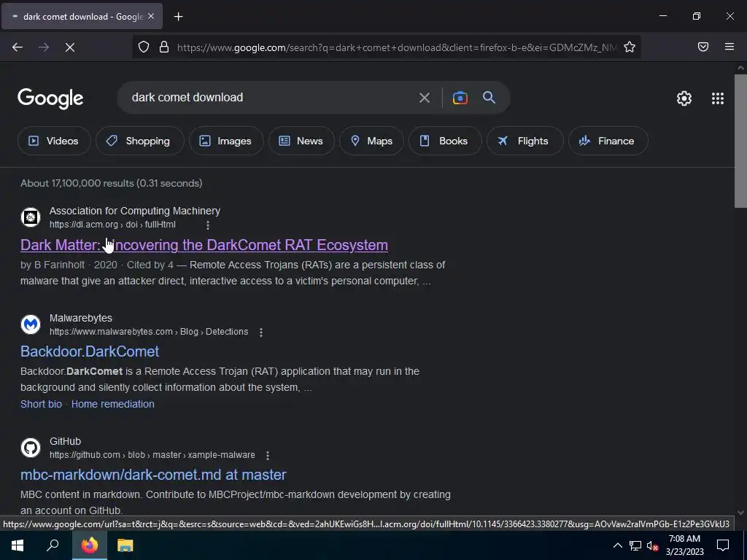747x560 pixels.
Task: Open Google quick settings gear
Action: 684,98
